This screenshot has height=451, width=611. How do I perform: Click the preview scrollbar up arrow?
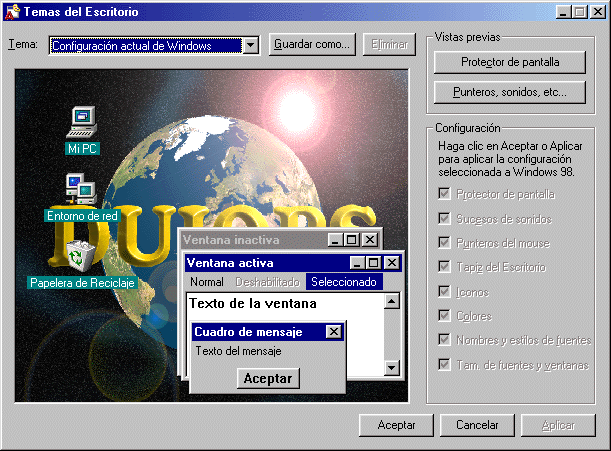(392, 301)
